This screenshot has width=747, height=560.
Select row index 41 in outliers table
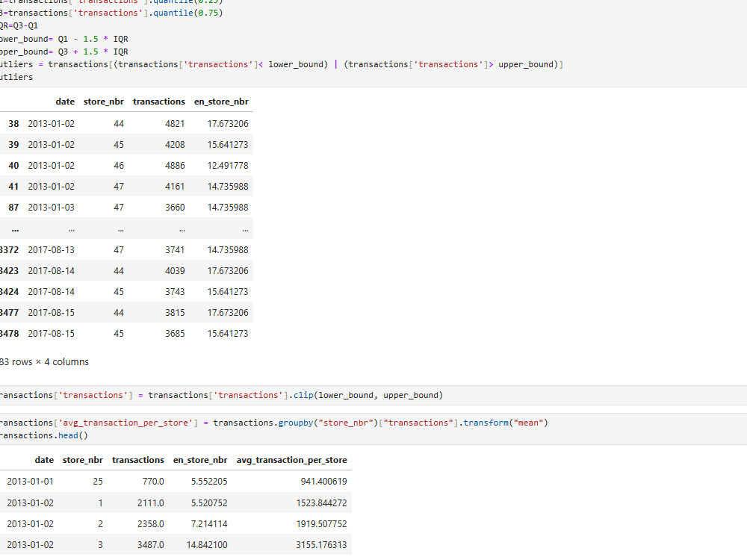tap(13, 187)
